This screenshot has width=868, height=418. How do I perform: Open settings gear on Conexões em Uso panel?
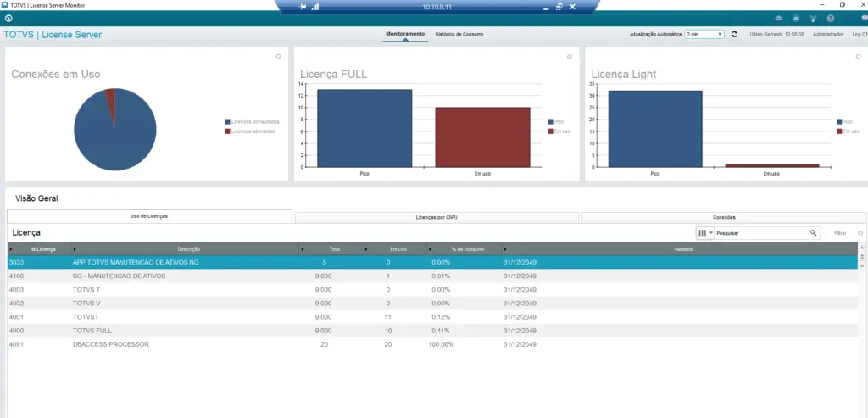(x=278, y=57)
